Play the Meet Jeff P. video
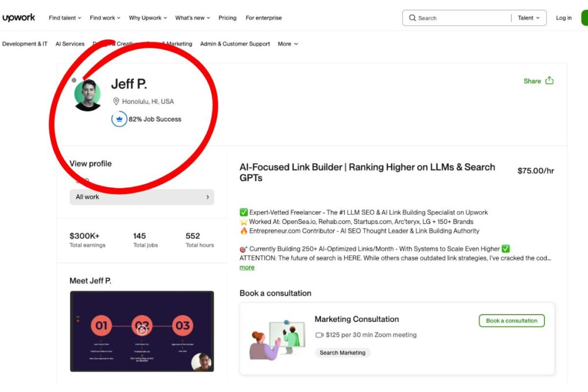The height and width of the screenshot is (392, 588). point(142,329)
